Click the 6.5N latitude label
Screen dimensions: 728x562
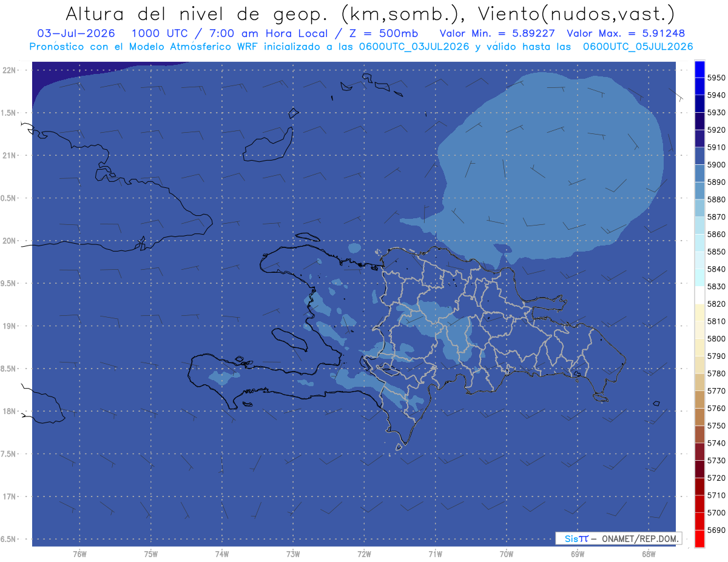pos(8,539)
